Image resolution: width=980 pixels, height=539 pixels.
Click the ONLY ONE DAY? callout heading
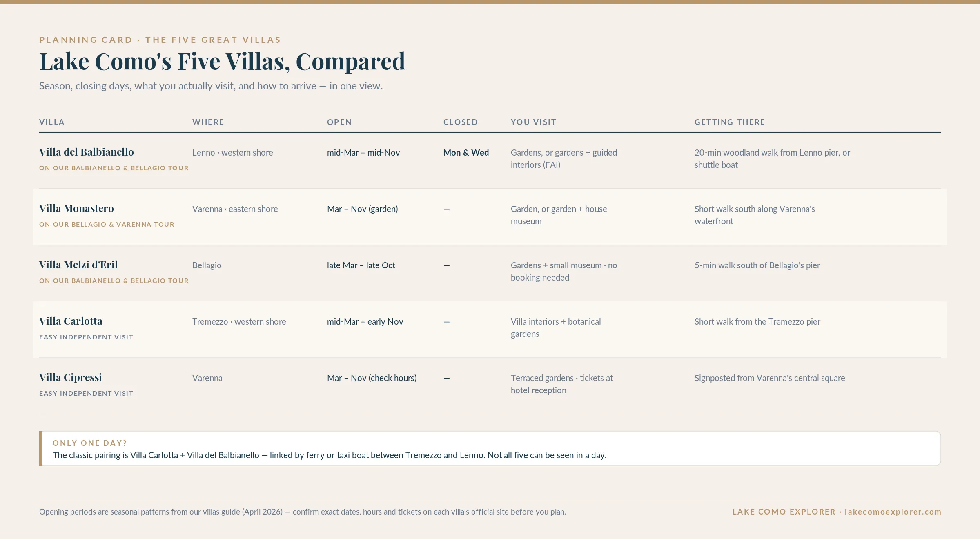(x=90, y=443)
